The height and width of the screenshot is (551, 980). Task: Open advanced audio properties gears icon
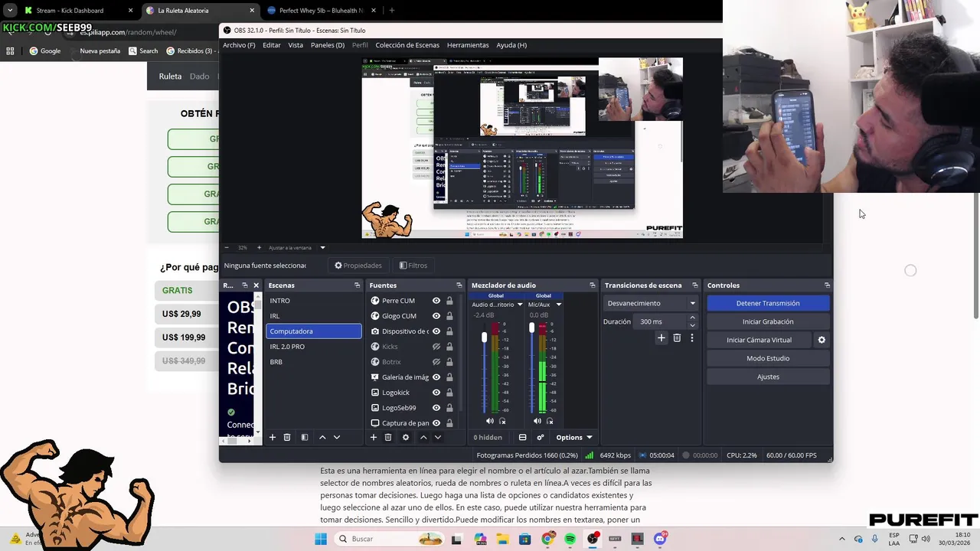pos(541,437)
